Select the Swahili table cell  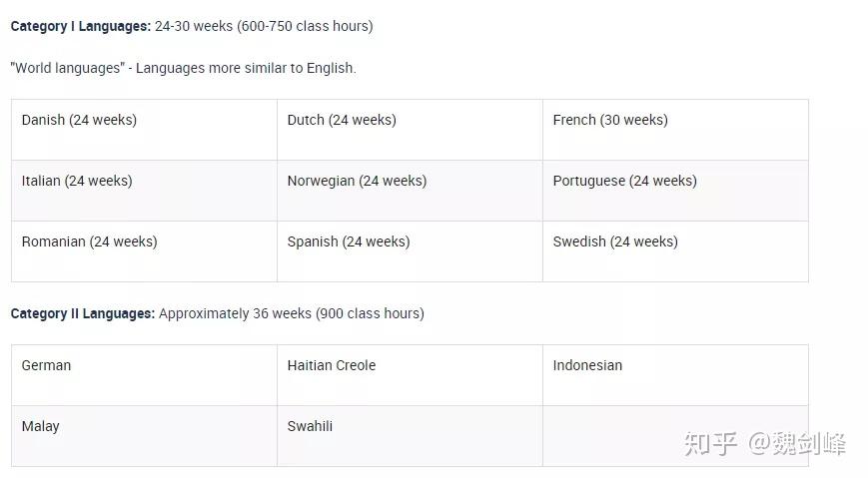[310, 426]
